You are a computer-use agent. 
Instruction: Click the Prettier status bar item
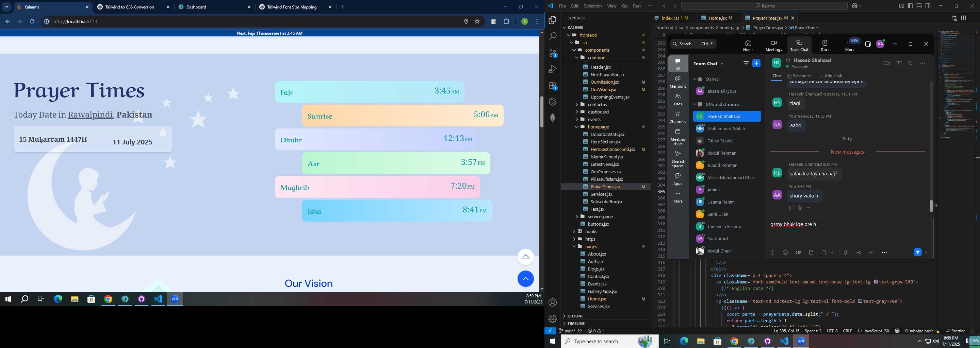955,331
